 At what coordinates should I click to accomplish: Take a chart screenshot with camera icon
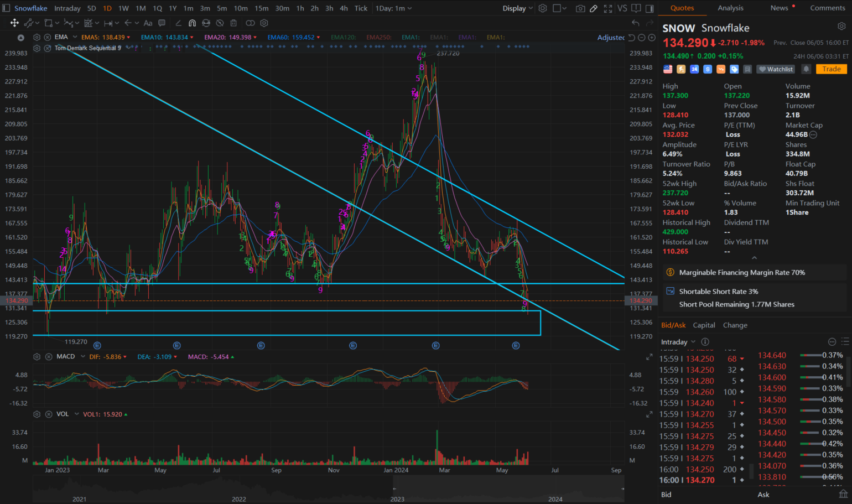pos(580,8)
